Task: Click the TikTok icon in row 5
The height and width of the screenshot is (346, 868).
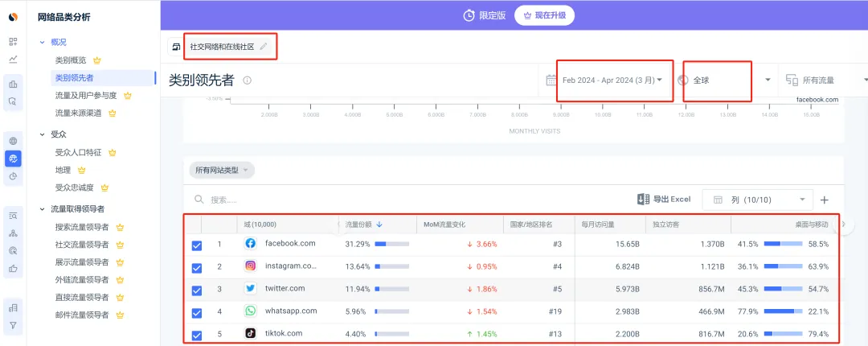Action: coord(250,333)
